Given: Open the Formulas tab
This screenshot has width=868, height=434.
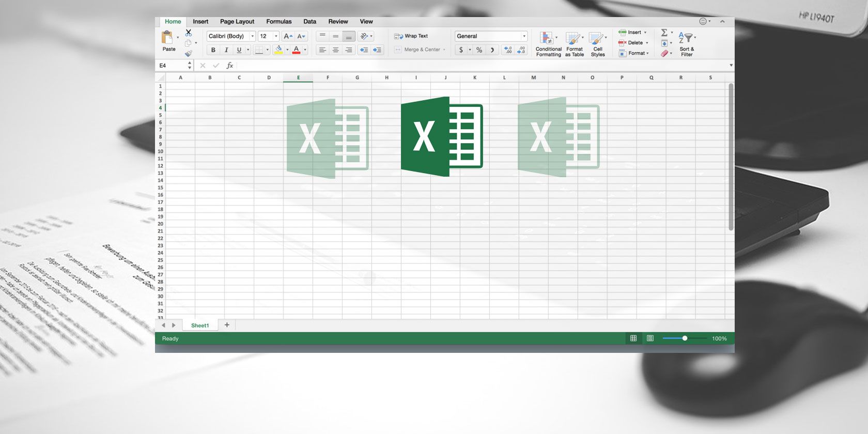Looking at the screenshot, I should click(x=279, y=21).
